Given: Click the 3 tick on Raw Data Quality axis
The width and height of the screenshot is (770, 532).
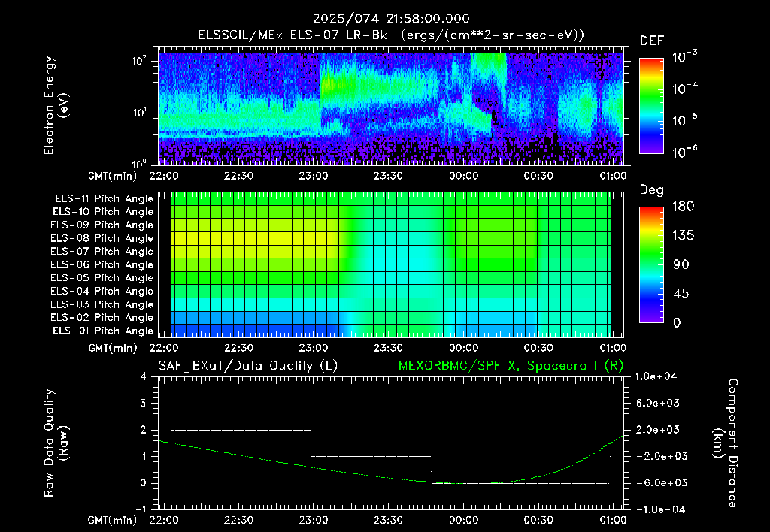Looking at the screenshot, I should tap(144, 403).
